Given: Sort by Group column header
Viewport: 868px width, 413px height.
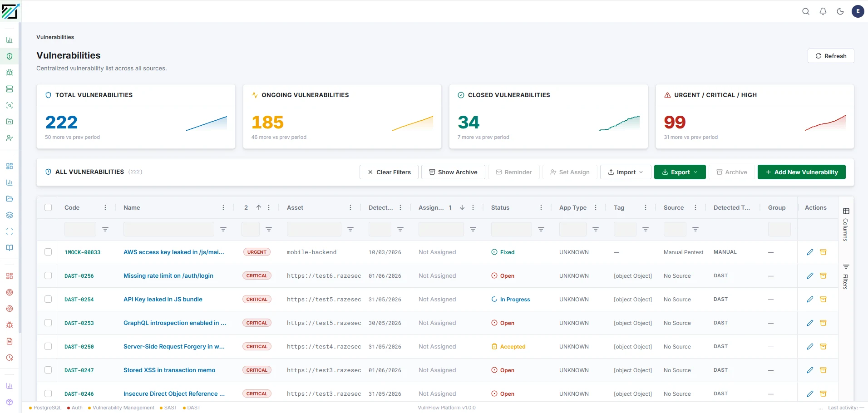Looking at the screenshot, I should (777, 207).
